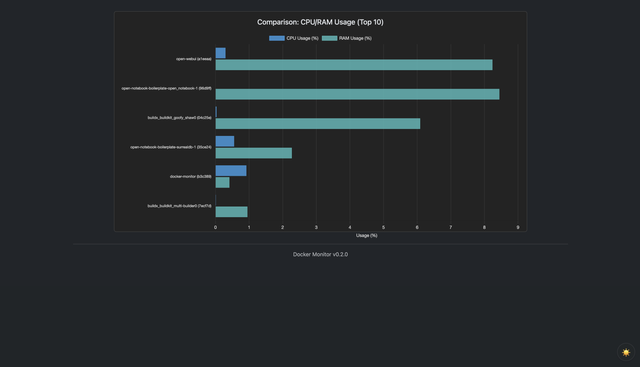Click the 'Usage (%)' x-axis title

click(x=367, y=236)
